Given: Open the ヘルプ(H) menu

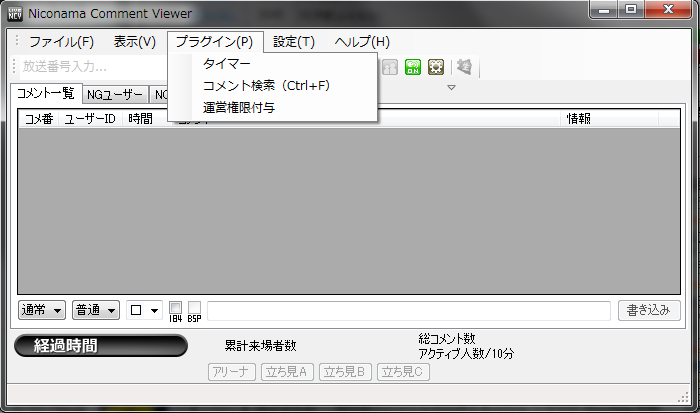Looking at the screenshot, I should 362,42.
